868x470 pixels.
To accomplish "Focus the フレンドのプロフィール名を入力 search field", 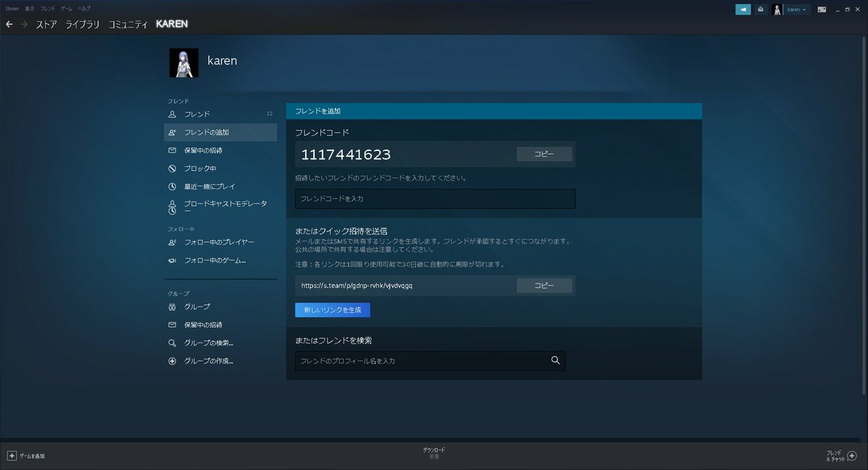I will 430,361.
